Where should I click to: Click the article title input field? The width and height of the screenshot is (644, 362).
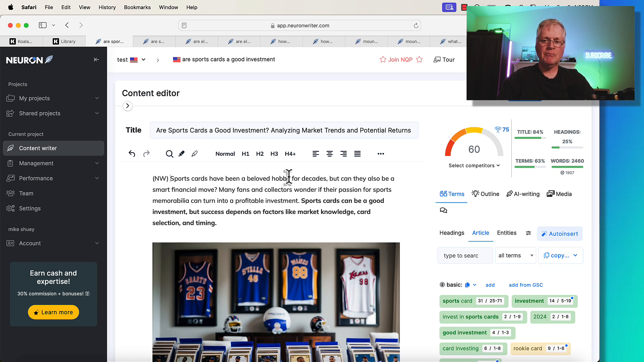click(x=283, y=130)
